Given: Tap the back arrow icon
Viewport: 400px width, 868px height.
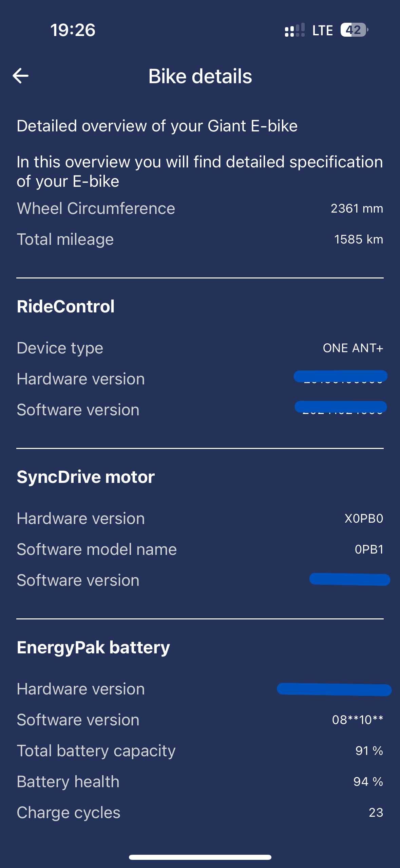Looking at the screenshot, I should [x=21, y=76].
